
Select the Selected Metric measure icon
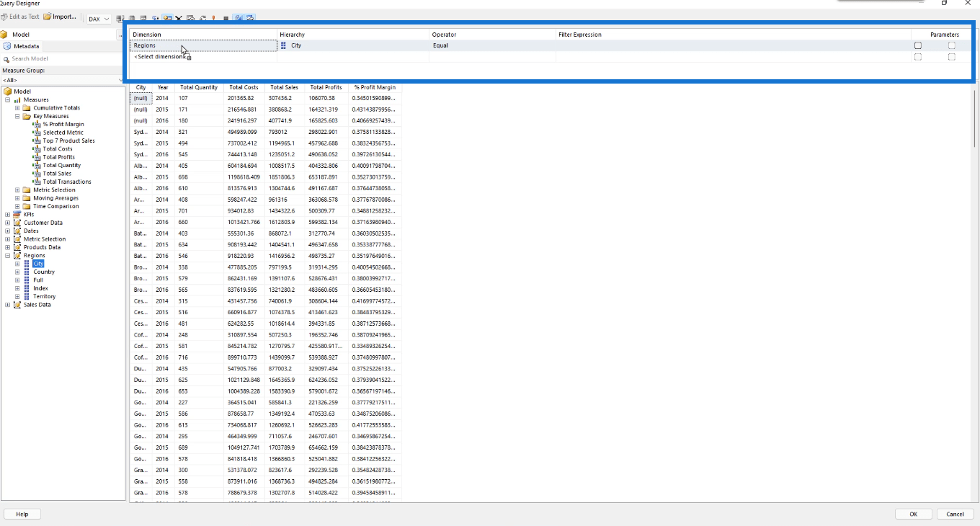(37, 133)
